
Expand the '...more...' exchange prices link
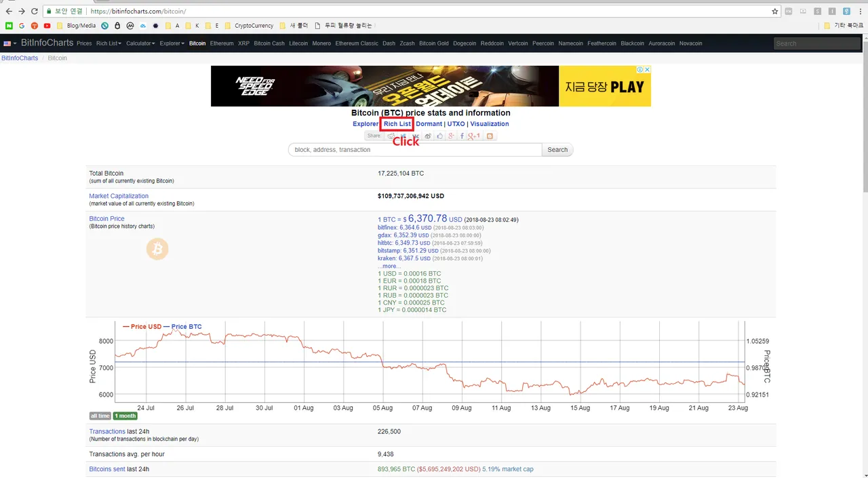pyautogui.click(x=389, y=266)
